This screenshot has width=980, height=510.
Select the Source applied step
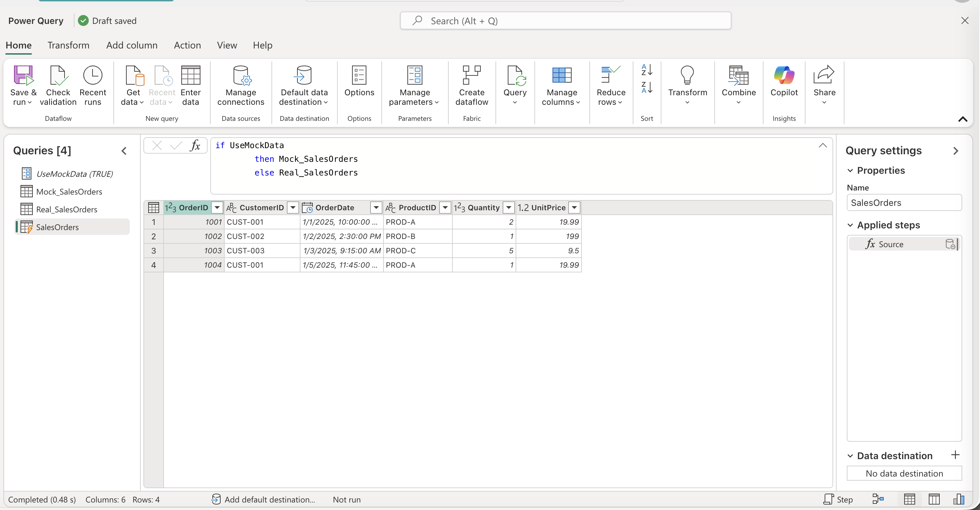click(904, 244)
